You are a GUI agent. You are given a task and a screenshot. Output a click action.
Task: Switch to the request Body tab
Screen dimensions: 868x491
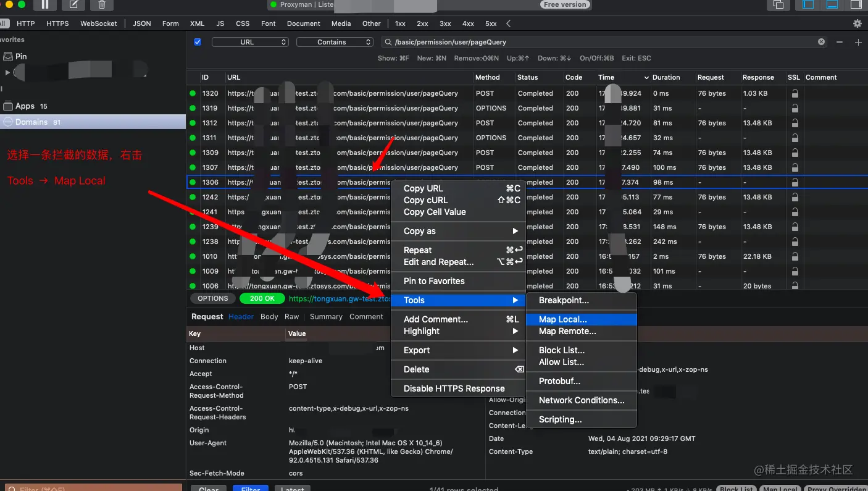pyautogui.click(x=269, y=317)
